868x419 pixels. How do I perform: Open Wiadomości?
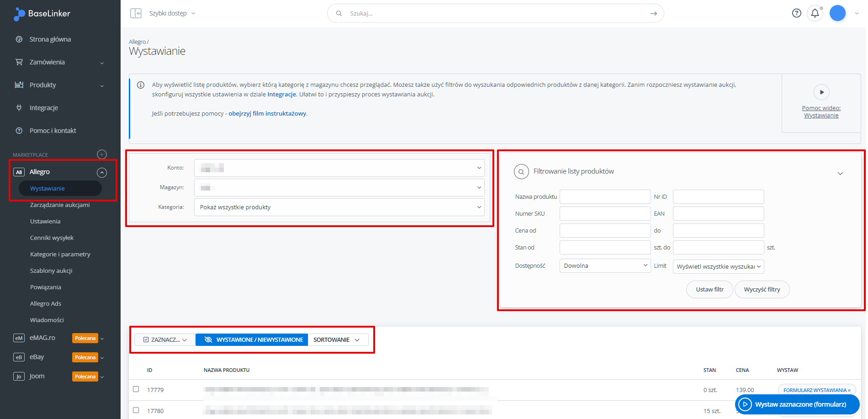click(x=47, y=320)
